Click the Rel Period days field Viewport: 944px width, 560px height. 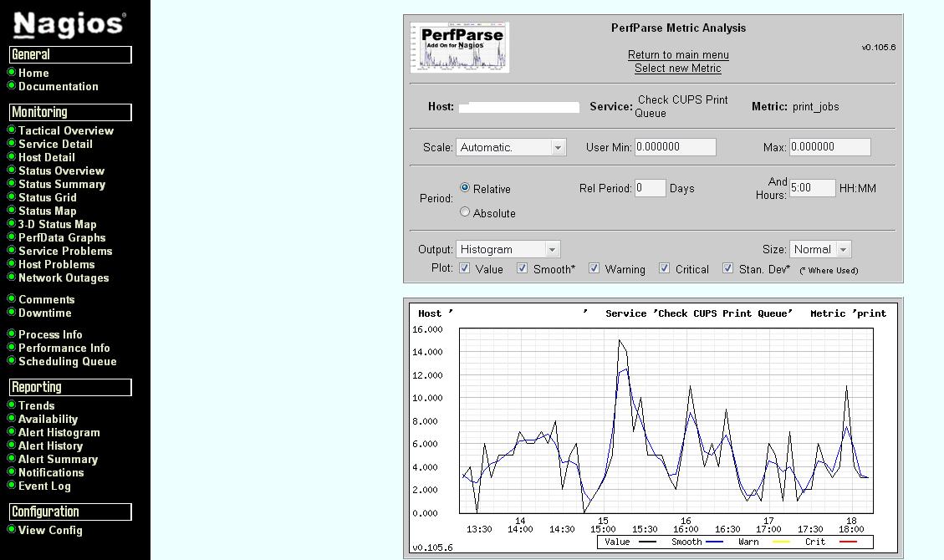tap(651, 188)
